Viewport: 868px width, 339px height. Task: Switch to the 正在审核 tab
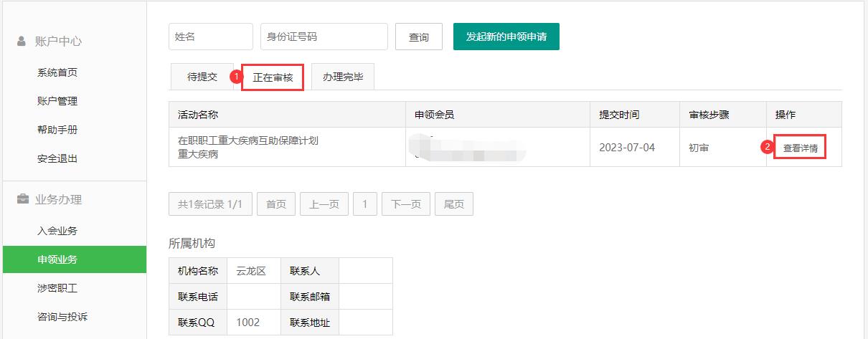tap(273, 77)
